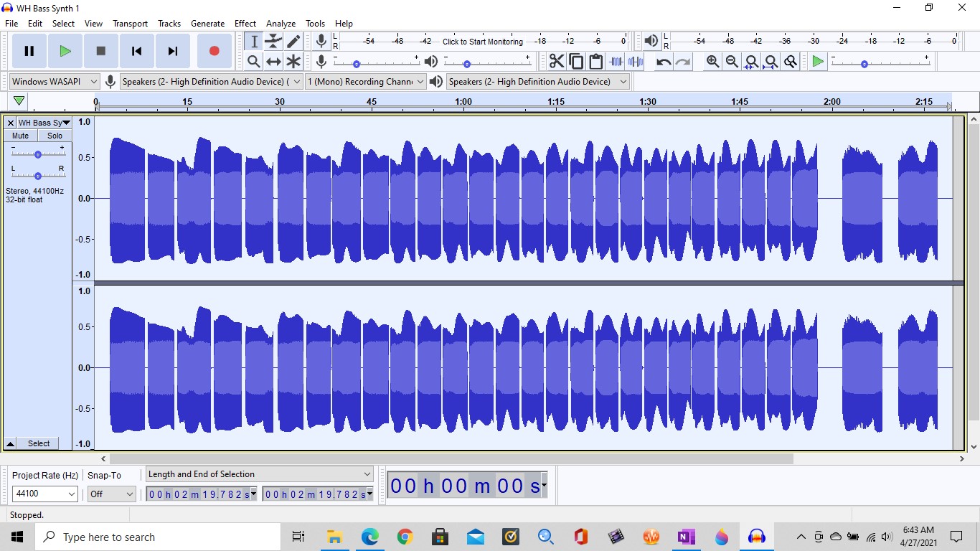This screenshot has height=551, width=980.
Task: Select the Draw pencil tool
Action: [x=293, y=42]
